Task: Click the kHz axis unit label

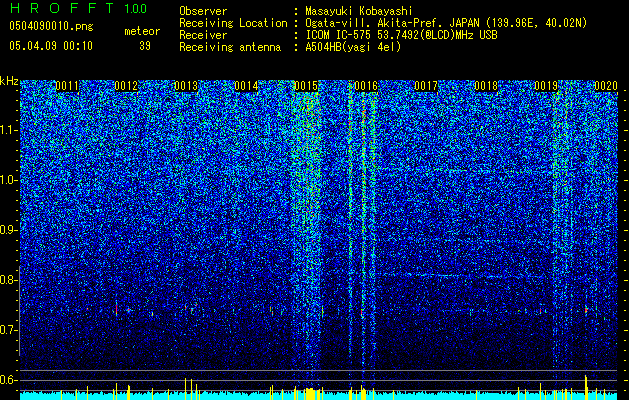Action: click(9, 81)
